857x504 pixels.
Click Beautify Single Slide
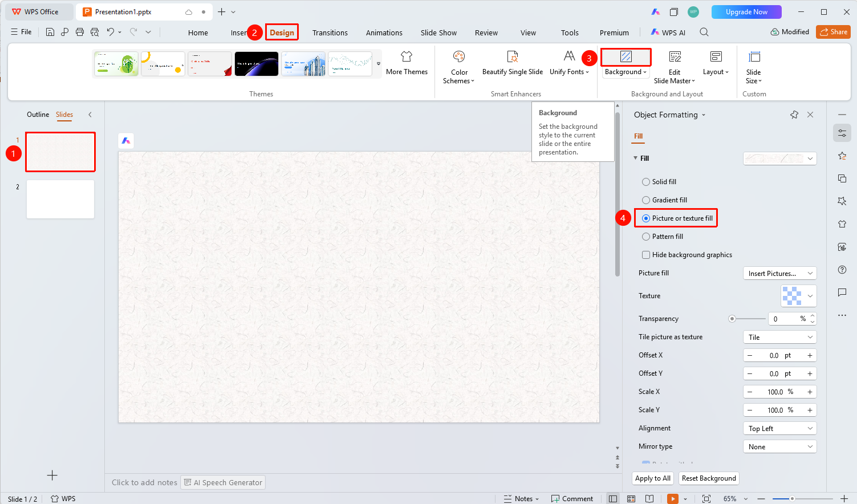(x=513, y=63)
